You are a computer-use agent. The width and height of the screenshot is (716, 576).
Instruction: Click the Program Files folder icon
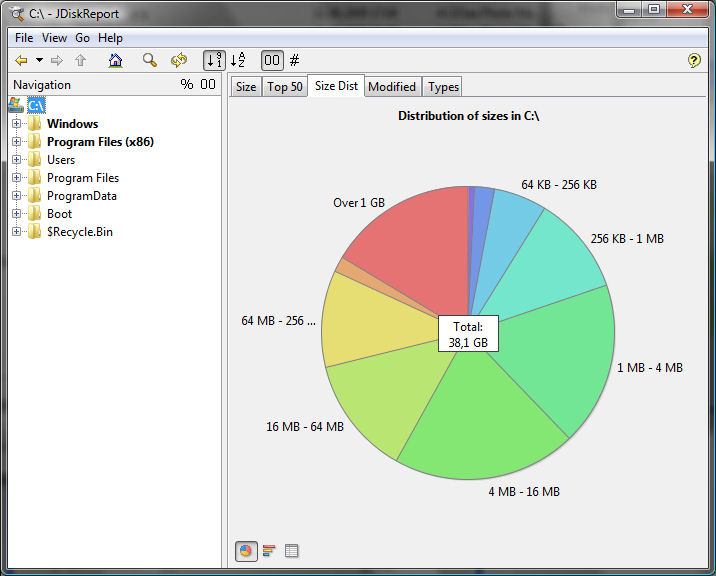click(35, 177)
